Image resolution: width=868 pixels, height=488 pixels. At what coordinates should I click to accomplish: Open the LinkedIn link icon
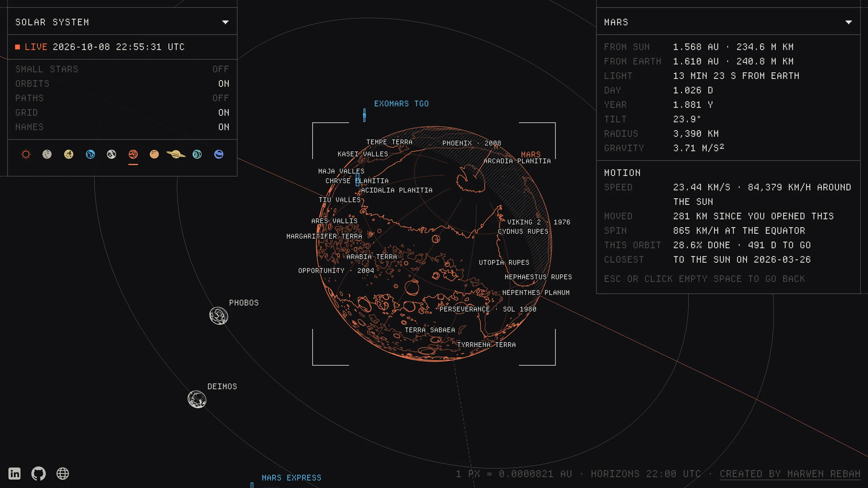[x=15, y=473]
